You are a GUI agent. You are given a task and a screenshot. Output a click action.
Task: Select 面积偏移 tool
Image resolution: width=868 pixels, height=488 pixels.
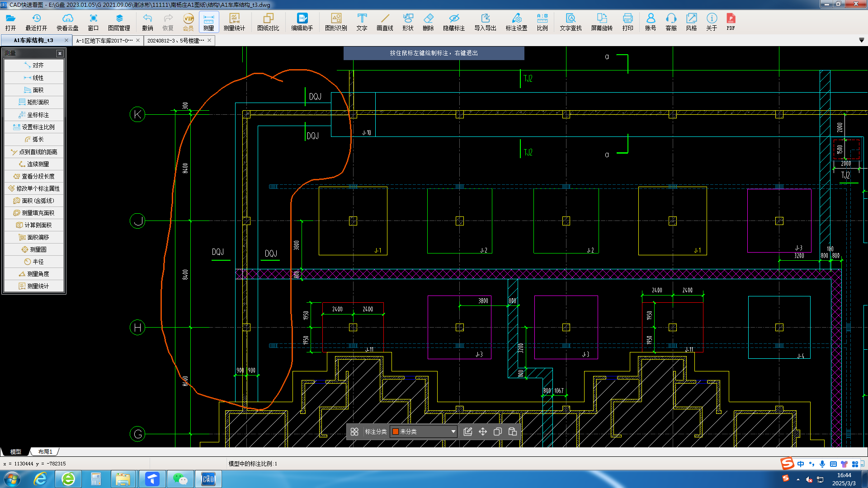coord(34,237)
